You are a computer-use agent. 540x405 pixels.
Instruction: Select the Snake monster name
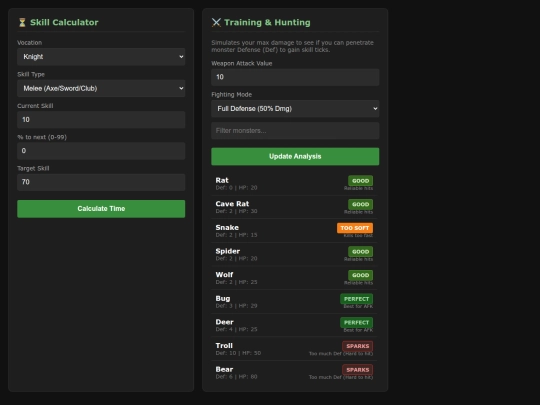coord(227,228)
